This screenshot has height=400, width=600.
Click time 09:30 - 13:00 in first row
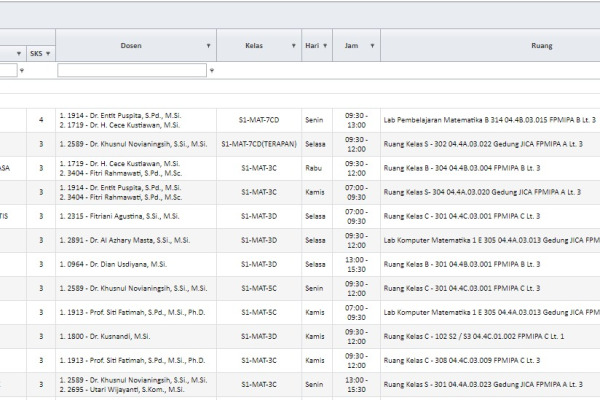[x=356, y=120]
